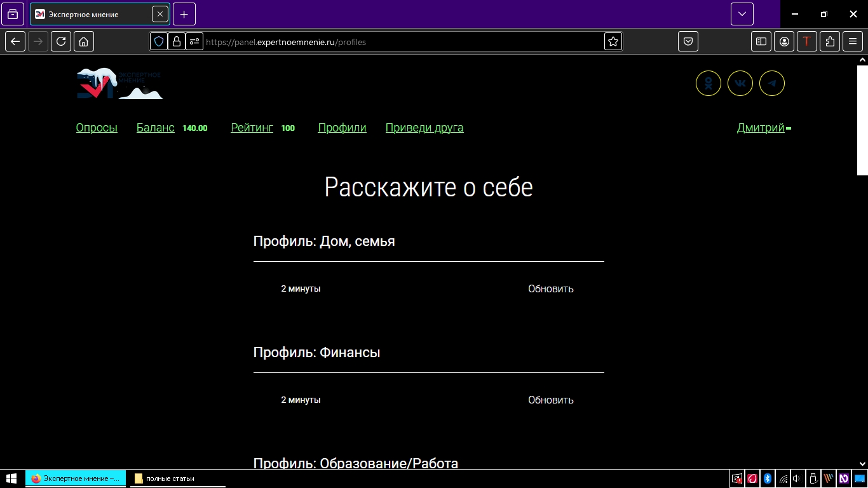The image size is (868, 488).
Task: Click the Профиль: Дом, семья heading
Action: coord(324,241)
